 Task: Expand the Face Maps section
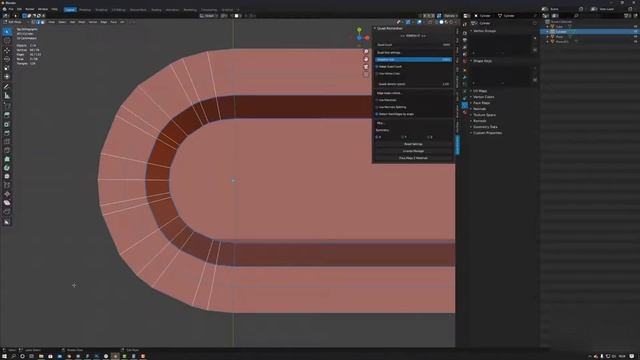pyautogui.click(x=471, y=103)
